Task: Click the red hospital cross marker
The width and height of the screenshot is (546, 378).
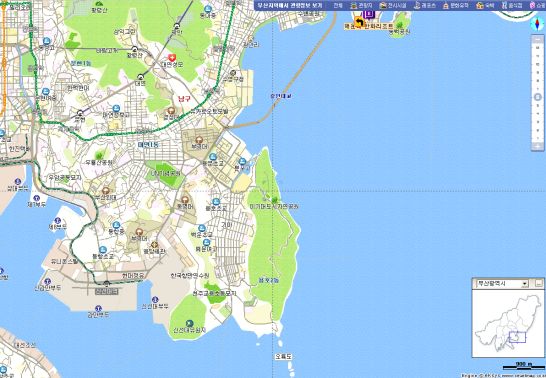Action: pos(172,57)
